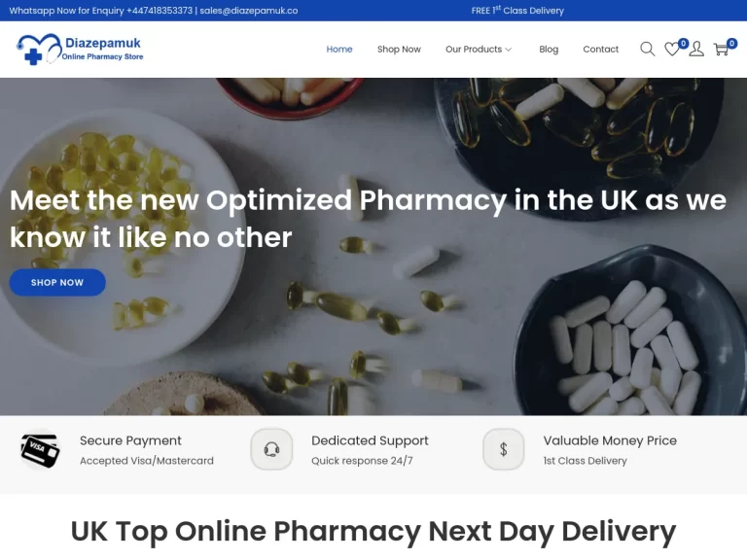Click the Dedicated Support heading
The height and width of the screenshot is (560, 747).
pos(370,441)
